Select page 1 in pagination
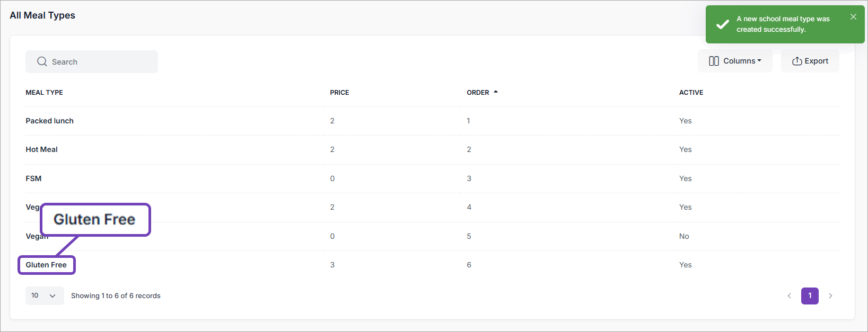 [x=810, y=296]
